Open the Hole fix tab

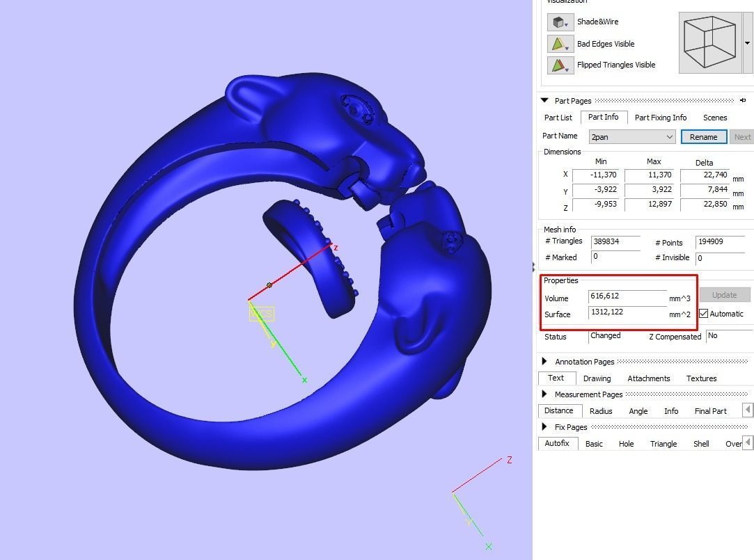click(626, 444)
